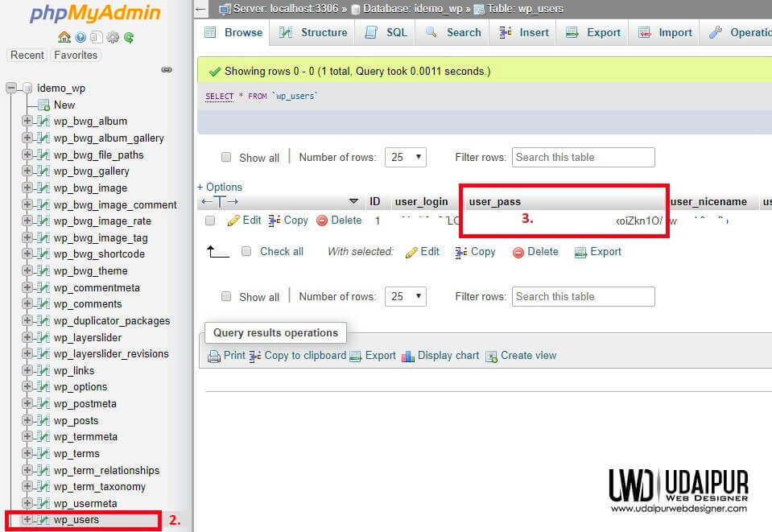Click the red Delete icon in row 1

[322, 221]
